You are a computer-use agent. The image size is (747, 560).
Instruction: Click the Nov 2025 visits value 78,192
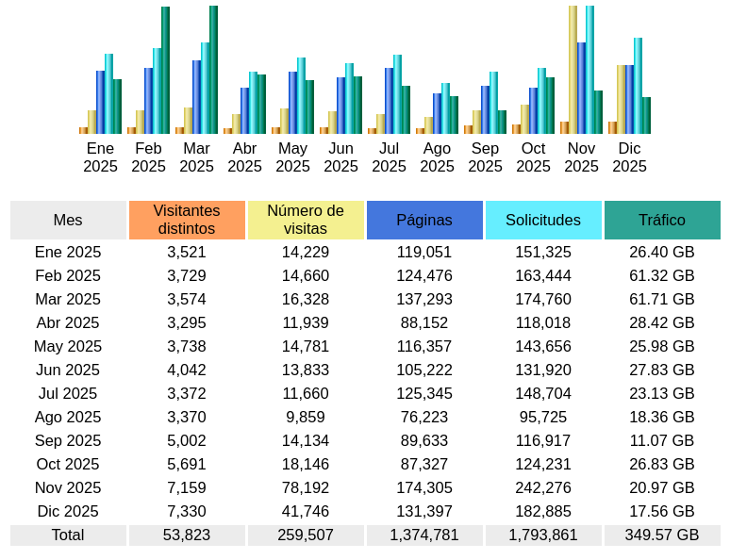click(x=306, y=487)
